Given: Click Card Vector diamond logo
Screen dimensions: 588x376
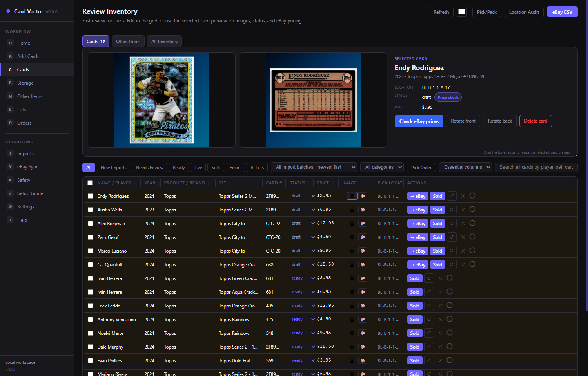Looking at the screenshot, I should [8, 11].
